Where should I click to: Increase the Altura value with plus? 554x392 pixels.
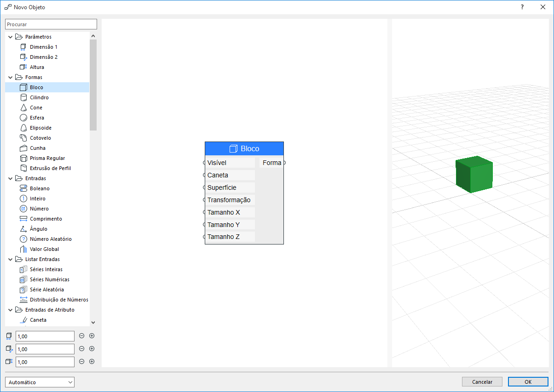point(92,362)
